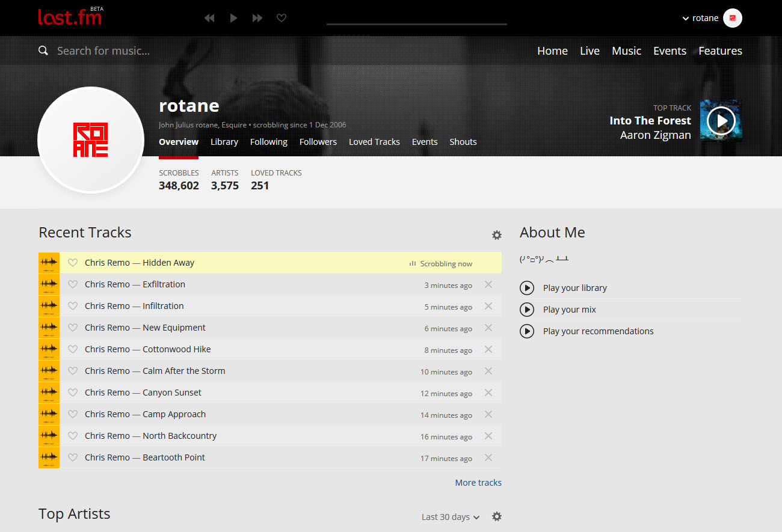Viewport: 782px width, 532px height.
Task: Love the track New Equipment
Action: [73, 328]
